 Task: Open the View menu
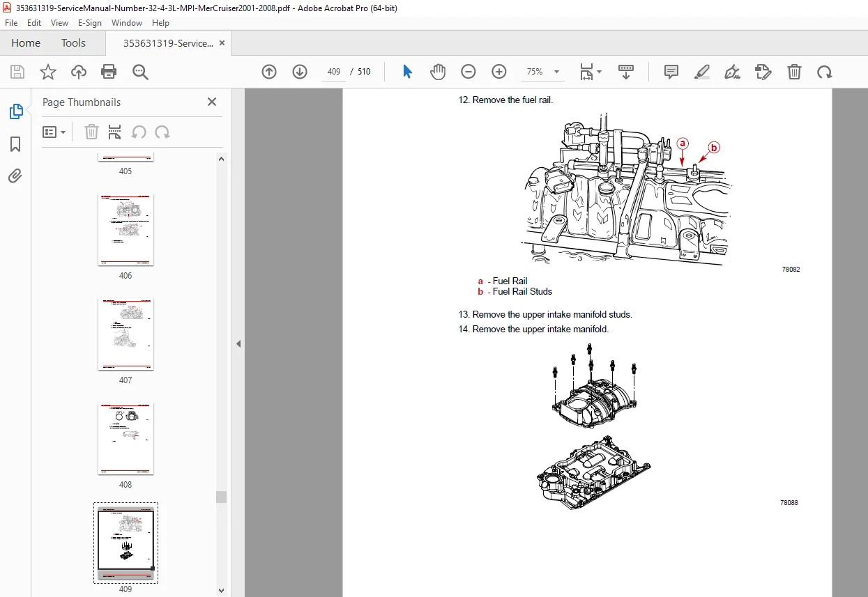pyautogui.click(x=60, y=23)
